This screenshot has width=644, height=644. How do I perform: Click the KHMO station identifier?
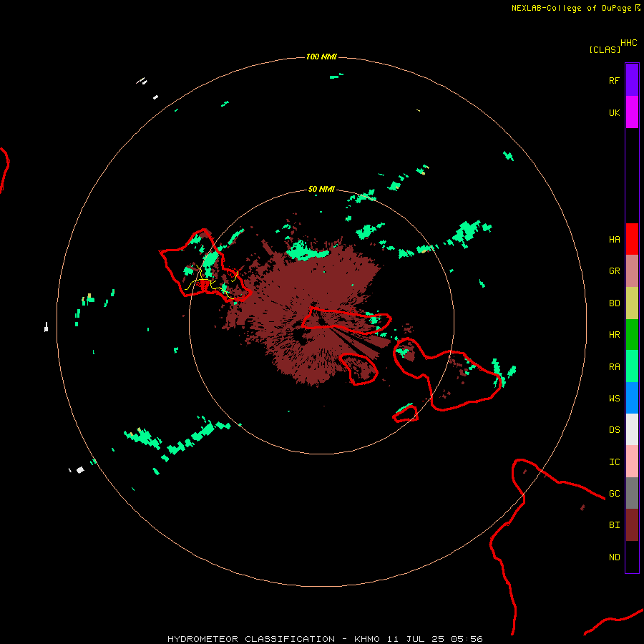[367, 639]
